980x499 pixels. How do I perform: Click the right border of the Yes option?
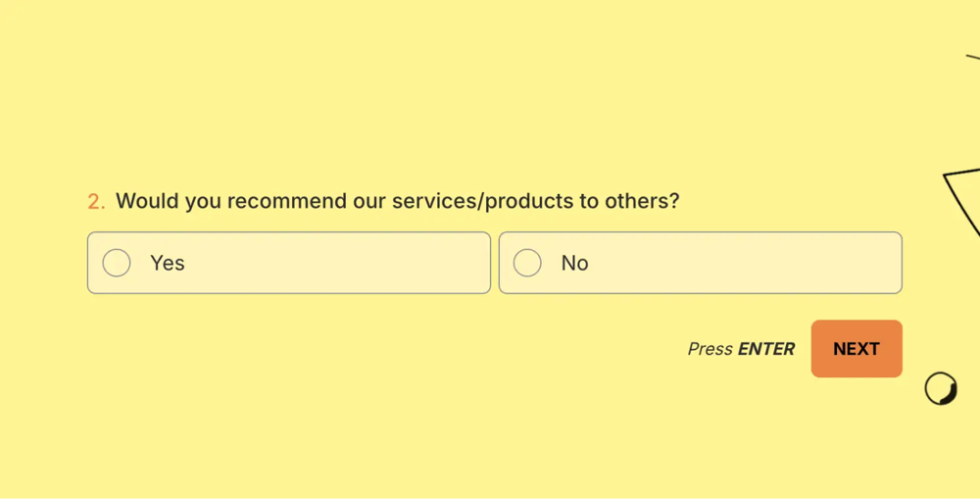pos(490,263)
